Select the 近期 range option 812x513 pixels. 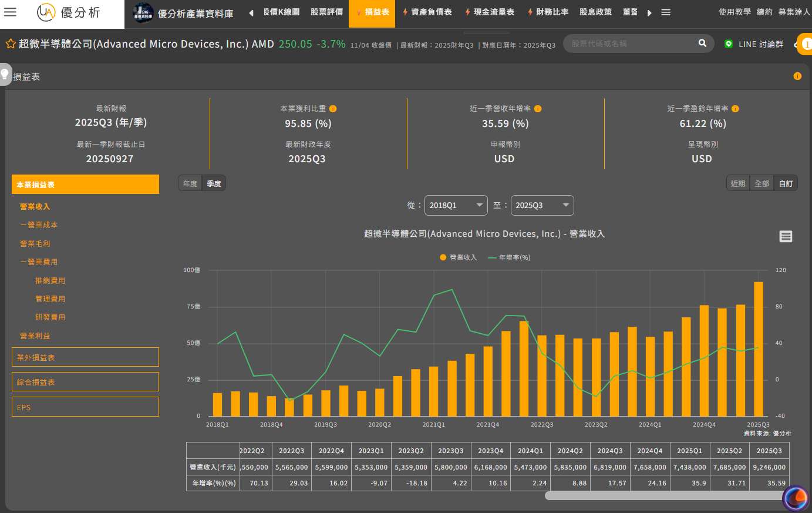738,184
